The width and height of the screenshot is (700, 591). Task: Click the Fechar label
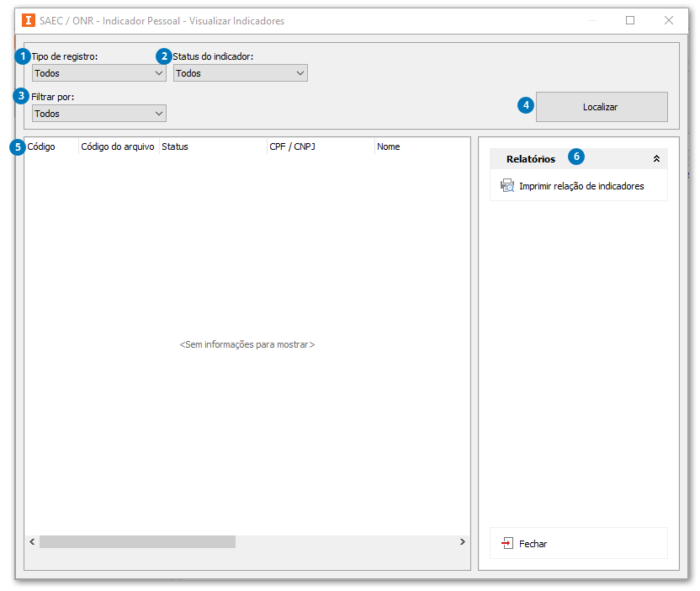coord(533,544)
